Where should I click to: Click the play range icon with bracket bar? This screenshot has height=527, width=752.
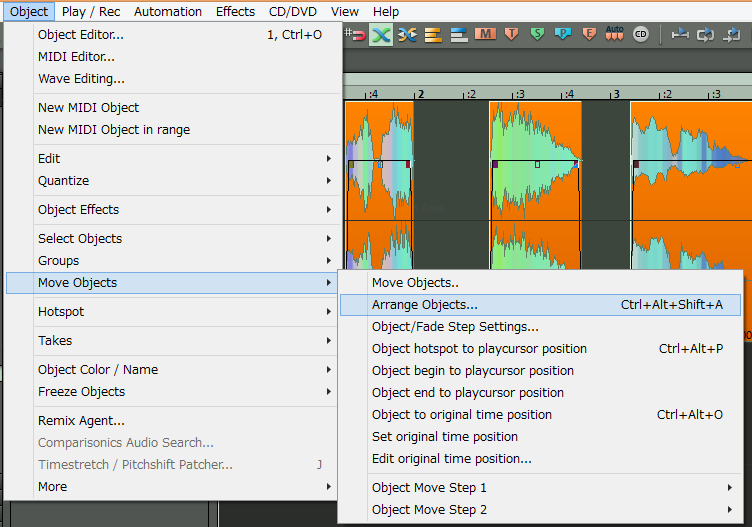(680, 35)
